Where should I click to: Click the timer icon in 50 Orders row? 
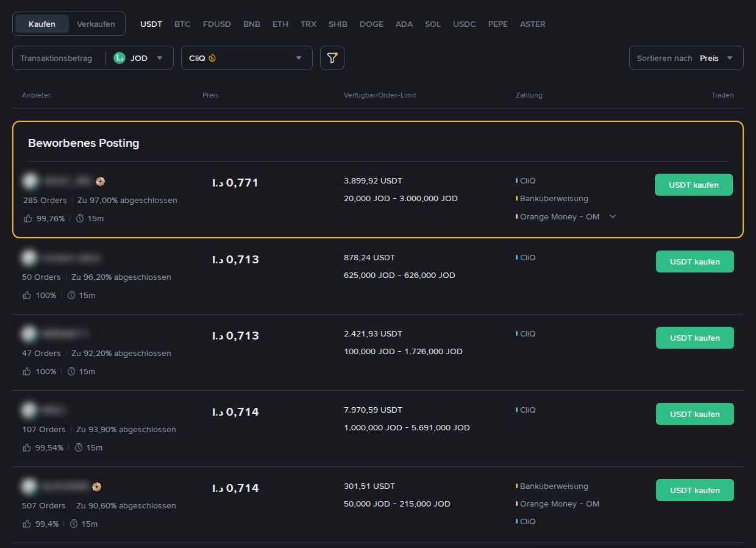pyautogui.click(x=71, y=295)
